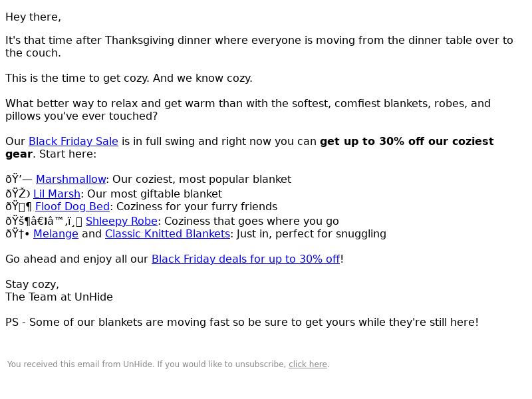The height and width of the screenshot is (399, 532).
Task: Visit the Floof Dog Bed link
Action: click(x=72, y=207)
